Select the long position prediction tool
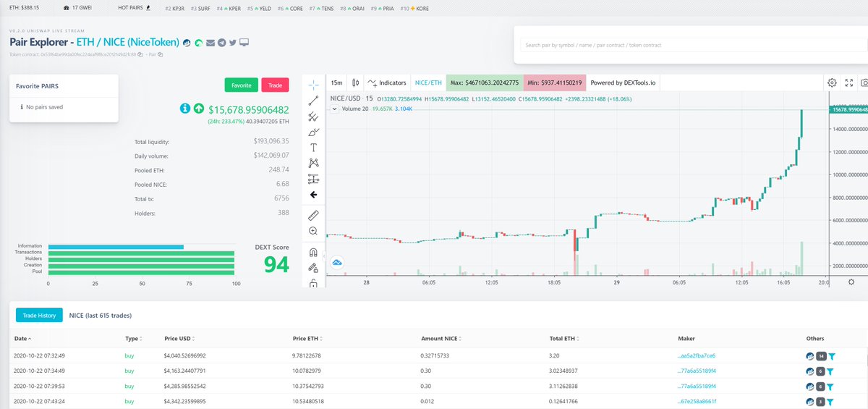This screenshot has width=868, height=409. tap(313, 179)
